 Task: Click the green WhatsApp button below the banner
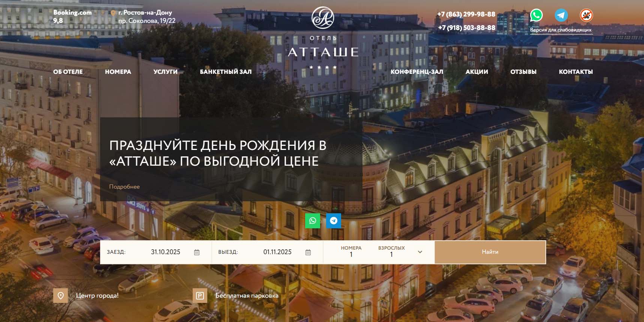[x=313, y=221]
